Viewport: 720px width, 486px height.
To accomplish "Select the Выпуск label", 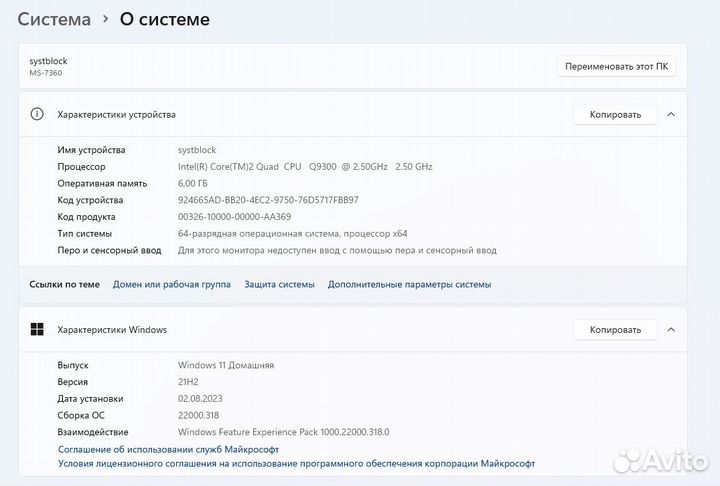I will [73, 365].
